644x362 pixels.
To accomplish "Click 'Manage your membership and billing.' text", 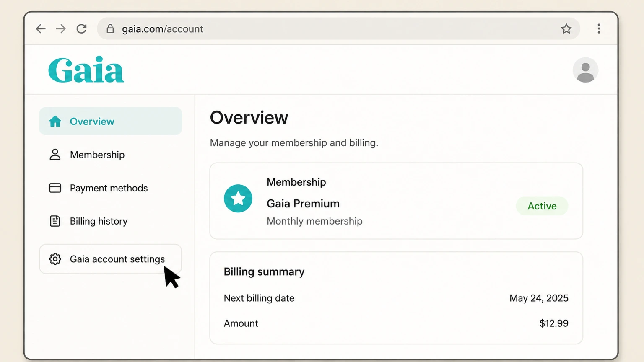I will click(294, 143).
